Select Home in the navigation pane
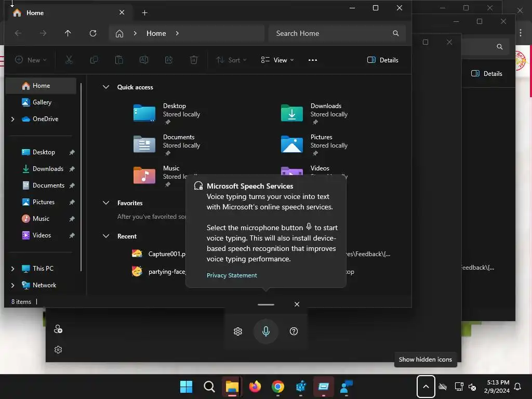 41,86
